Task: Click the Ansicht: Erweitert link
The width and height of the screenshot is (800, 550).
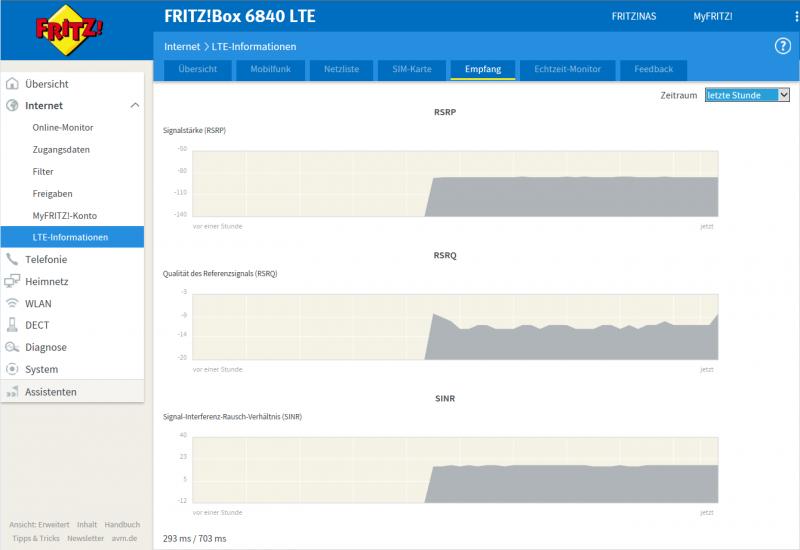Action: point(39,524)
